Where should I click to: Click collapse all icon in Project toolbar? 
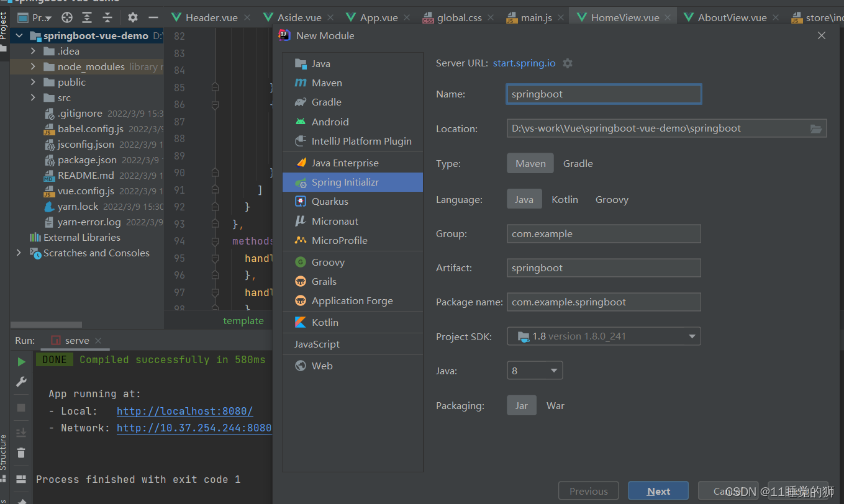pos(107,17)
